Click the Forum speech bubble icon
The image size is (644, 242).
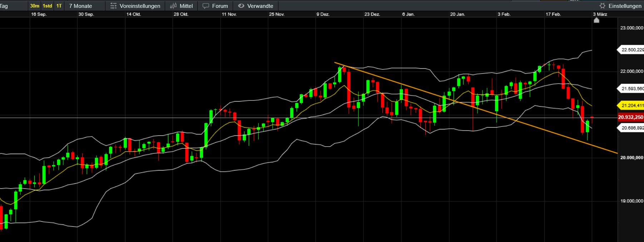(x=206, y=6)
